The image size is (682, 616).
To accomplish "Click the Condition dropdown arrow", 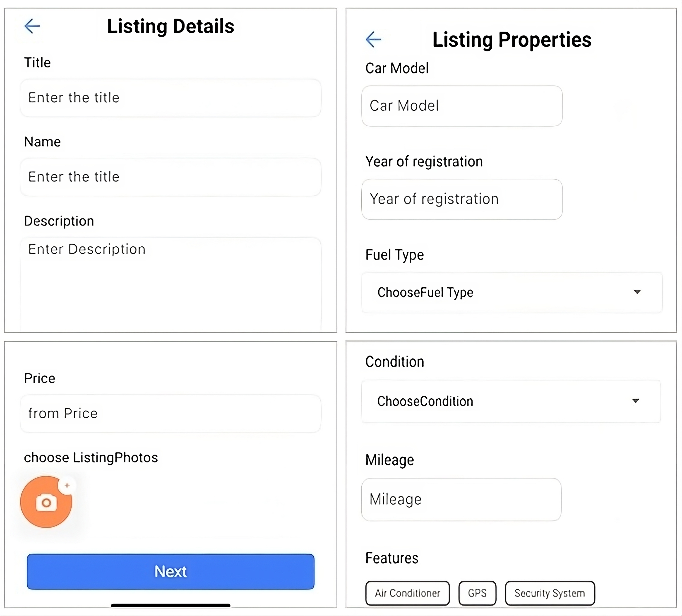I will pos(636,401).
